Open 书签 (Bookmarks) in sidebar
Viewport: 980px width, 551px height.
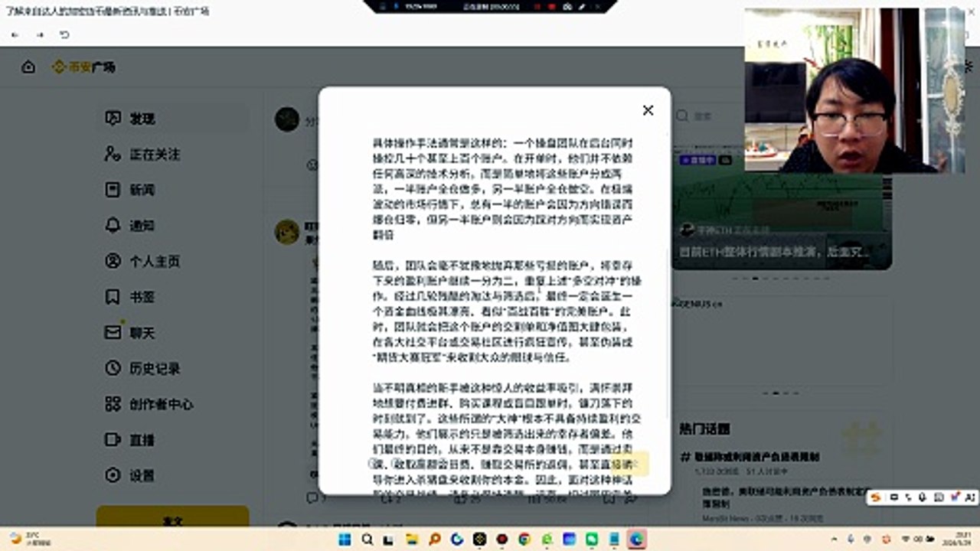174,297
